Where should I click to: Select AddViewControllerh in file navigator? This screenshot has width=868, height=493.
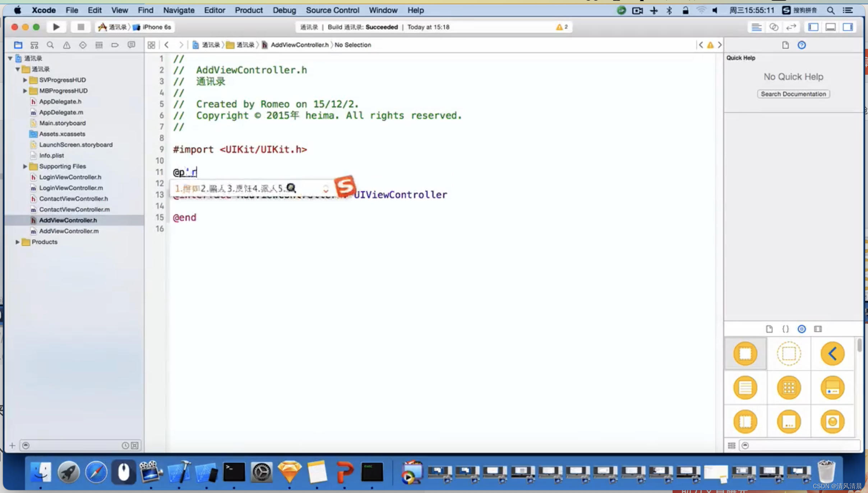(68, 220)
